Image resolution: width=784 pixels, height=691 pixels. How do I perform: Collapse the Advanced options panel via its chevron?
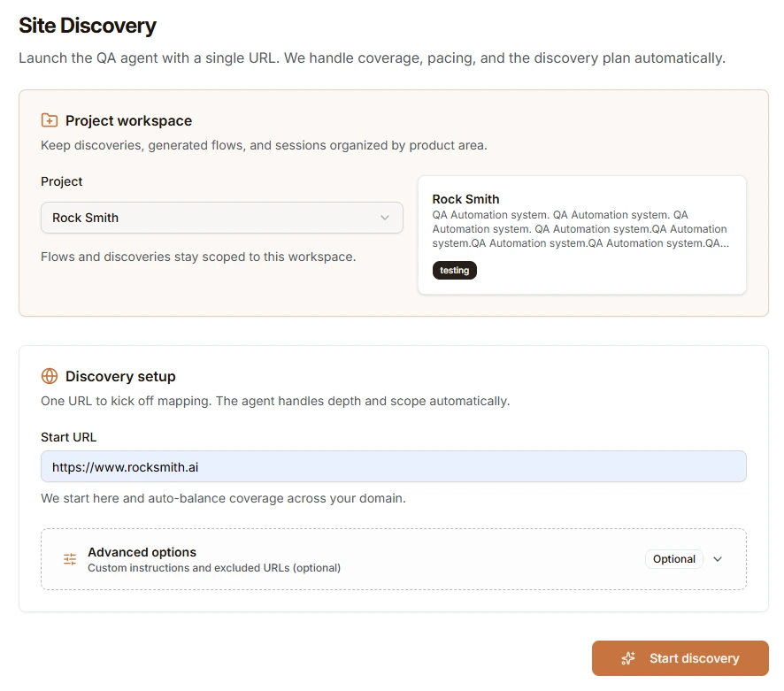[x=718, y=559]
